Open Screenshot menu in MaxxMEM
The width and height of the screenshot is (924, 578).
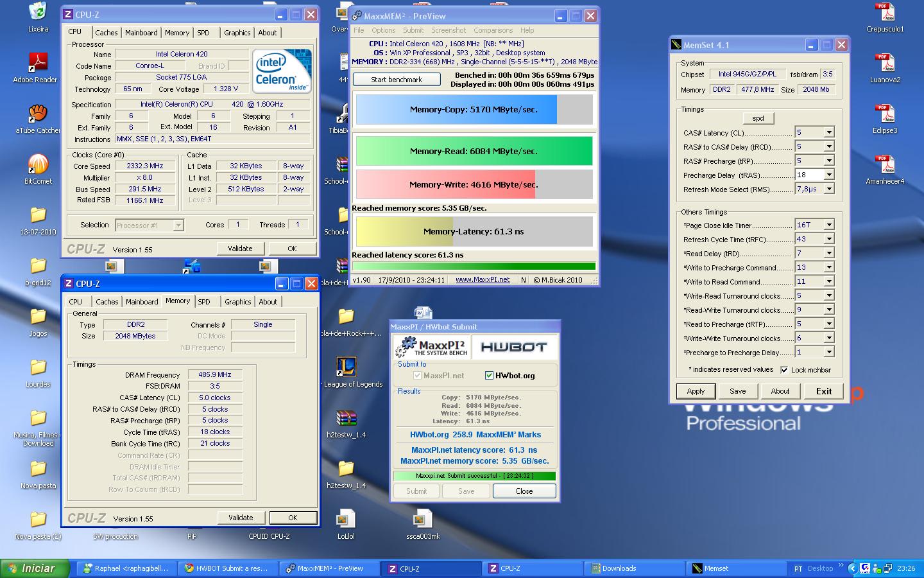(x=449, y=30)
